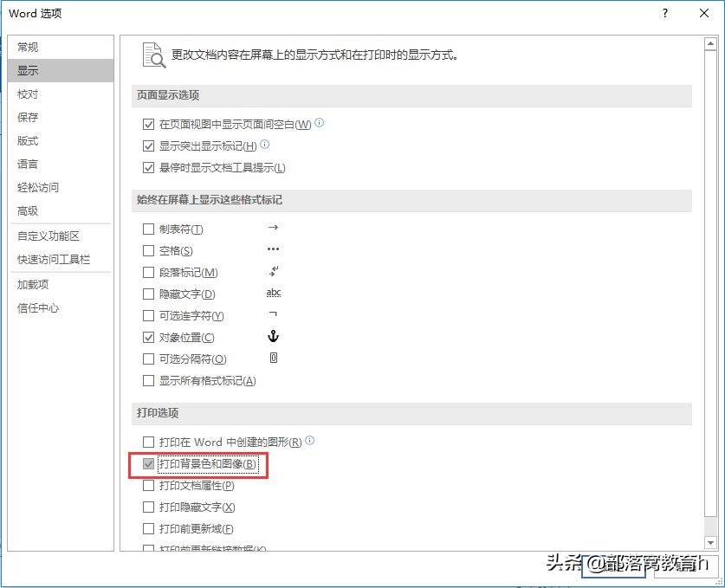Toggle 打印背景色和图像 checkbox
This screenshot has width=725, height=588.
pos(148,463)
